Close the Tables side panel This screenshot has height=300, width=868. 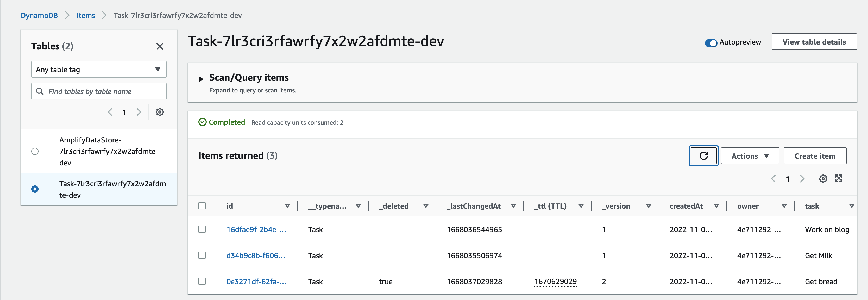pyautogui.click(x=160, y=46)
